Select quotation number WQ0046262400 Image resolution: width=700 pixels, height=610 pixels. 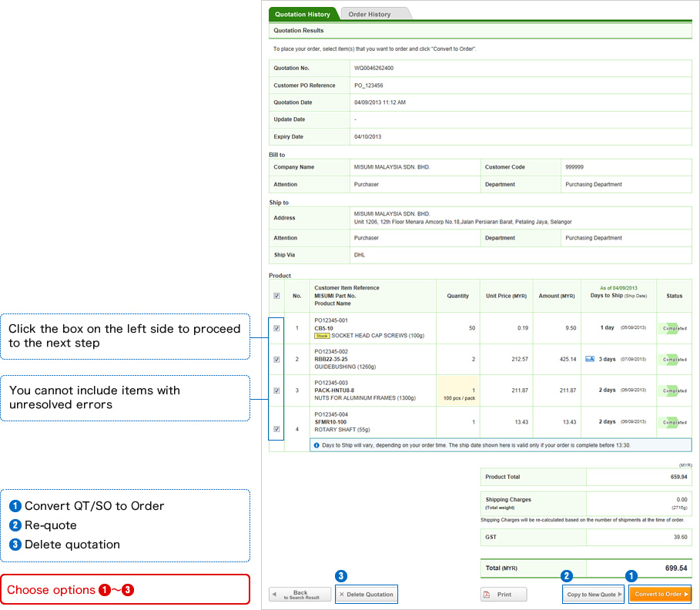[373, 69]
